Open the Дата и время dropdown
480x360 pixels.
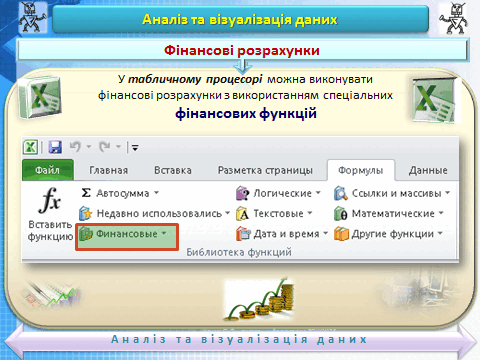[x=325, y=233]
